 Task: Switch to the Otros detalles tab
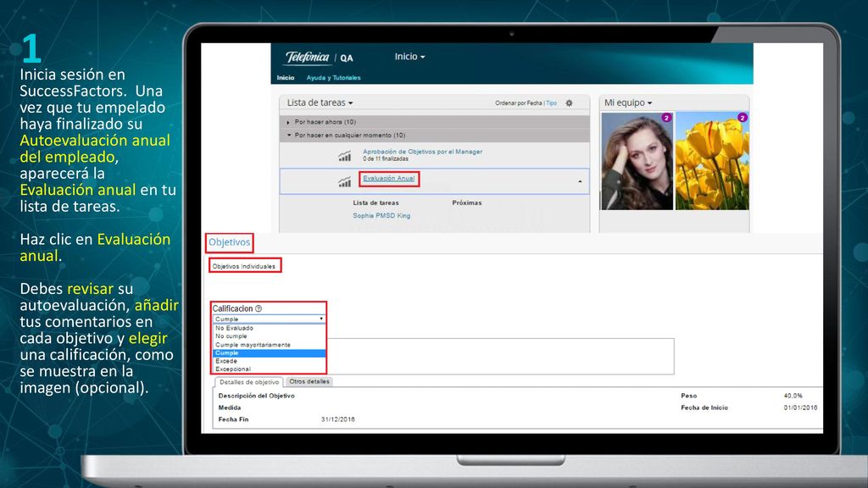309,382
